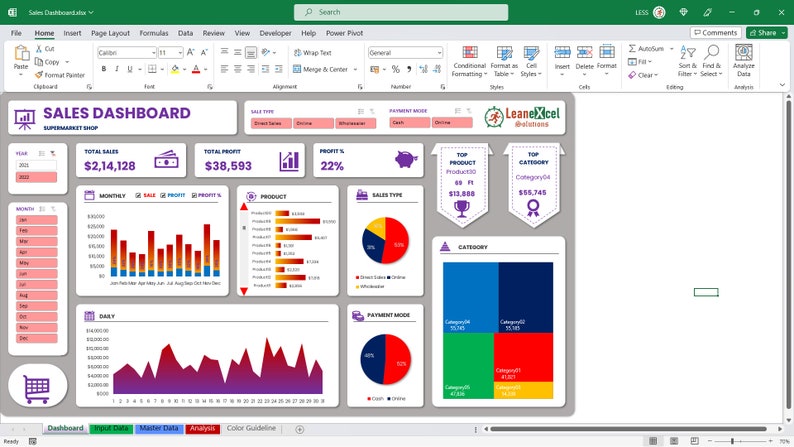This screenshot has width=794, height=447.
Task: Apply comma style format
Action: (409, 69)
